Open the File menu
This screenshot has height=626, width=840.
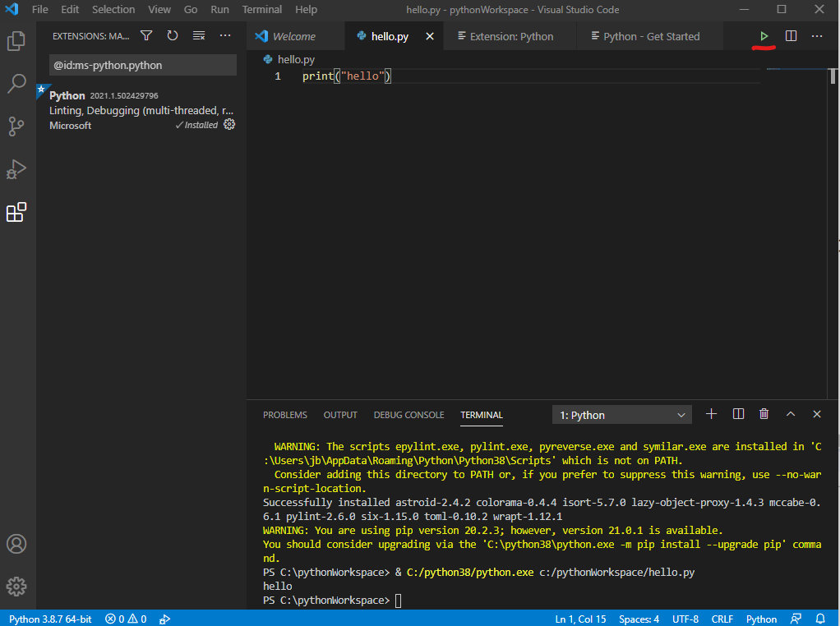(x=39, y=9)
